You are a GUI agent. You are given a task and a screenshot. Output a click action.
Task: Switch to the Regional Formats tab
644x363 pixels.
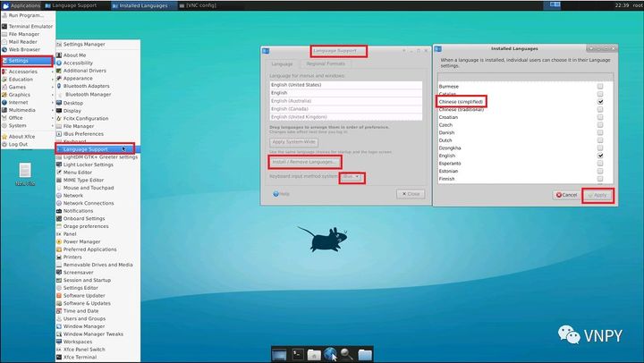click(x=326, y=63)
